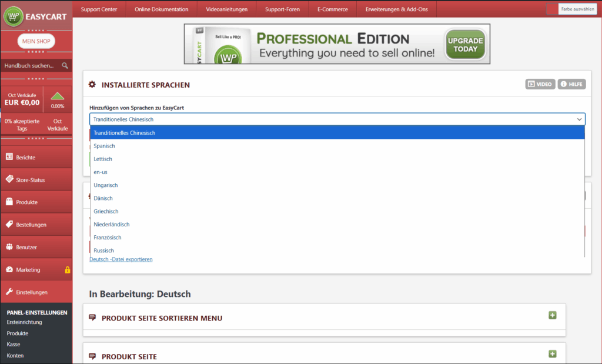Click the EasyCart WP logo icon
The height and width of the screenshot is (364, 602).
click(14, 15)
